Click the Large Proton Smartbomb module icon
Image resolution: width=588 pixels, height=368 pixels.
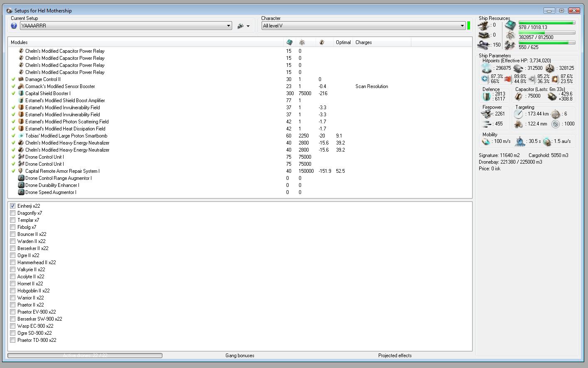coord(21,136)
